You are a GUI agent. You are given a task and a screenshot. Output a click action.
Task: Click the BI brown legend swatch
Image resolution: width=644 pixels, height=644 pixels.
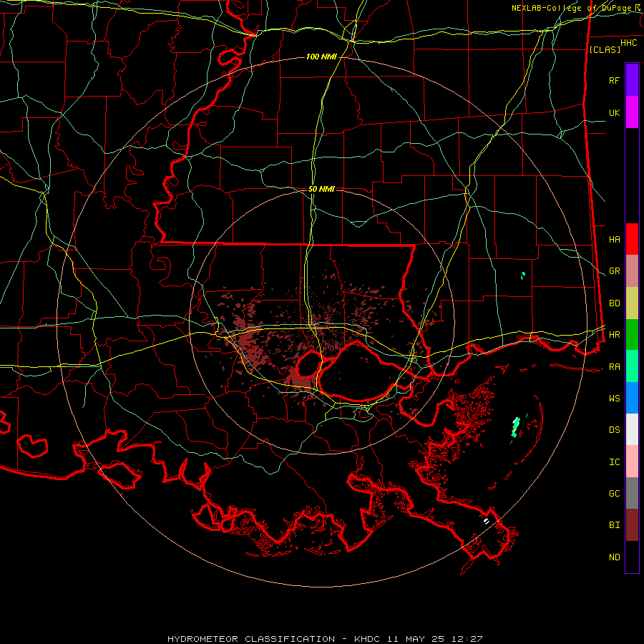(x=632, y=525)
